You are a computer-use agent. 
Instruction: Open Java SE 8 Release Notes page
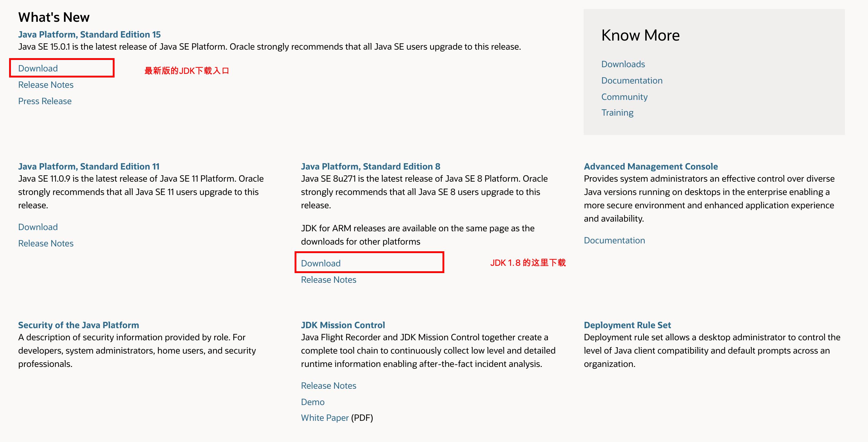pos(329,279)
